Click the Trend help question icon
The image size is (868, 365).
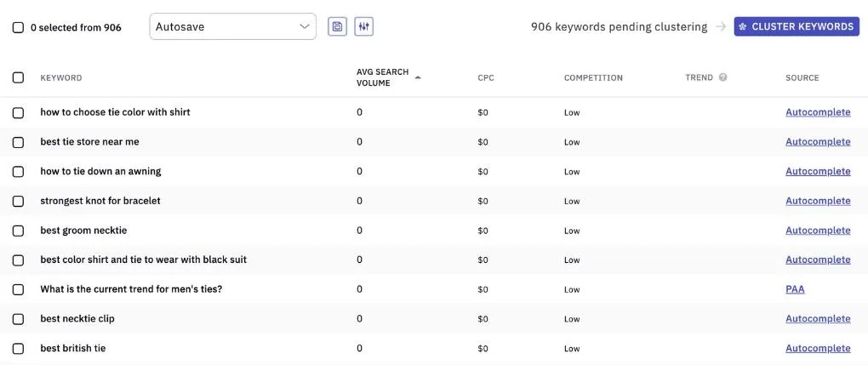tap(722, 77)
